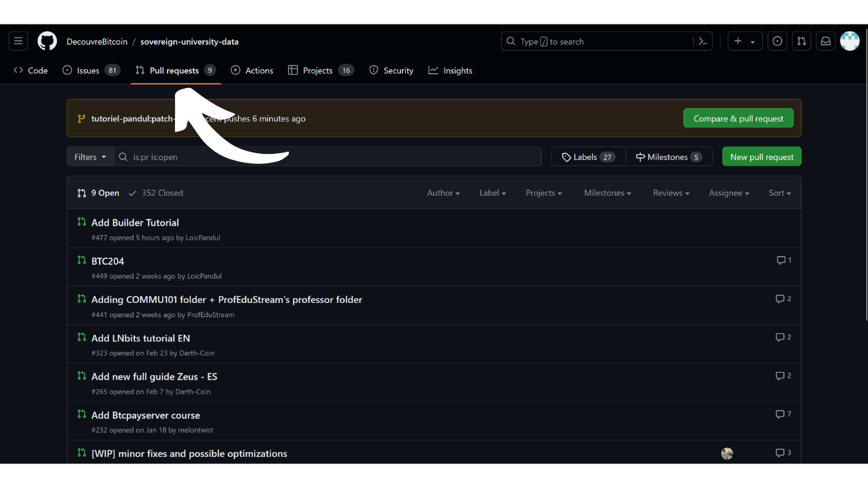868x488 pixels.
Task: Switch to the Projects tab
Action: (321, 70)
